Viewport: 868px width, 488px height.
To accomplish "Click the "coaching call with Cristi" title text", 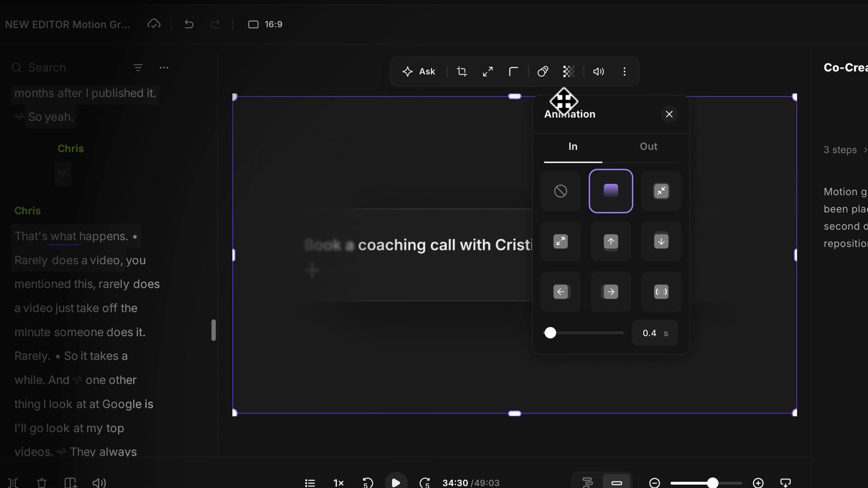I will coord(445,245).
